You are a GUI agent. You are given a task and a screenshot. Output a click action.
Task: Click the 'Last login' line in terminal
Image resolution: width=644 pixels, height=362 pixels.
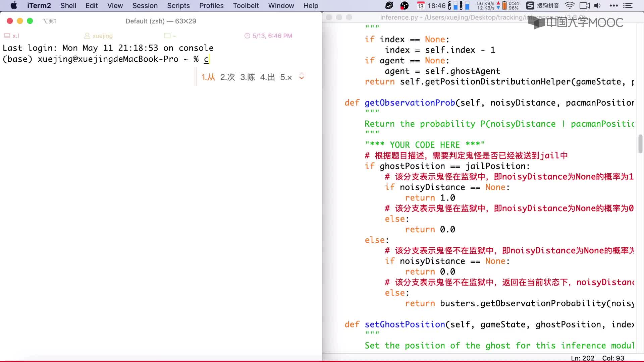(108, 48)
